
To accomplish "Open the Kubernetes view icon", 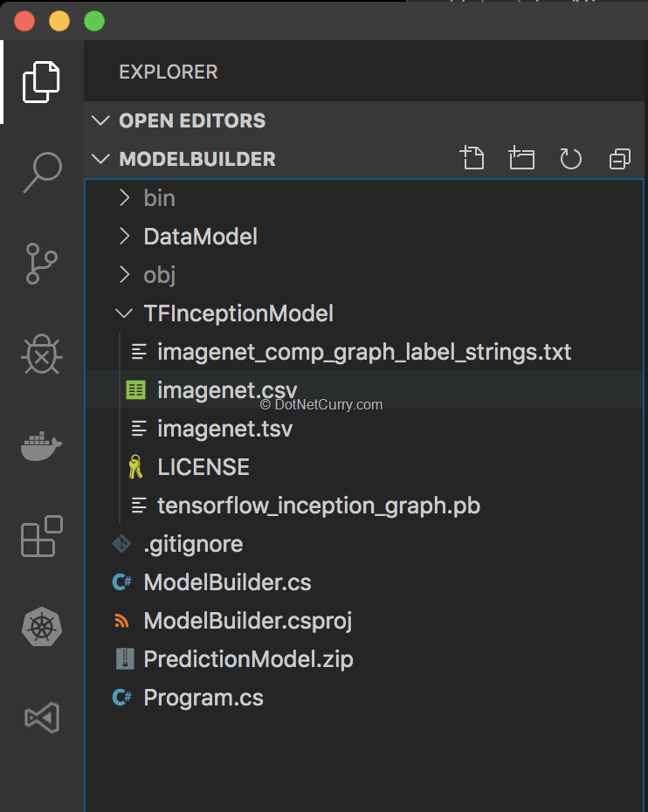I will coord(41,628).
